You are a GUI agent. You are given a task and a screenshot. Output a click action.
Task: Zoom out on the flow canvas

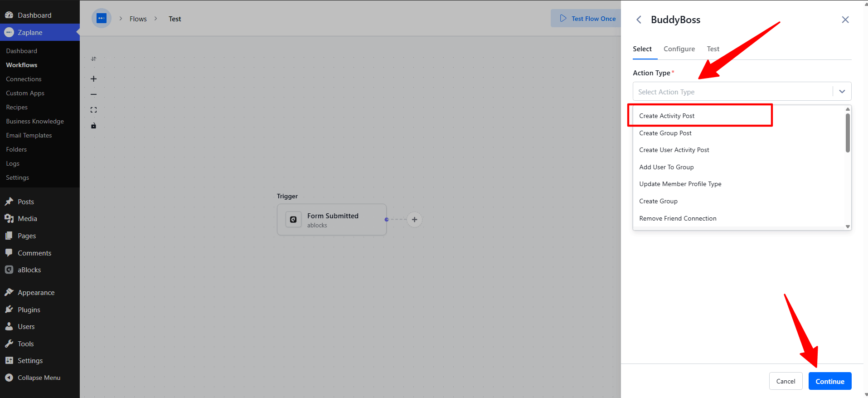[94, 94]
